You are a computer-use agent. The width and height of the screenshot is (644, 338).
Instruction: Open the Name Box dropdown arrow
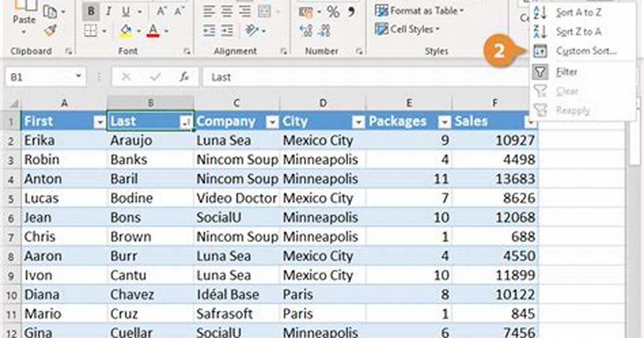[78, 76]
